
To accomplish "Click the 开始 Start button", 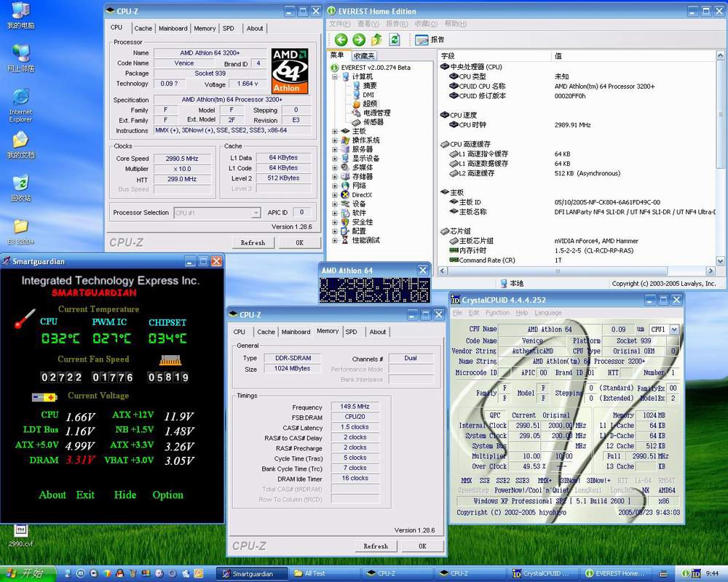I will (x=28, y=574).
